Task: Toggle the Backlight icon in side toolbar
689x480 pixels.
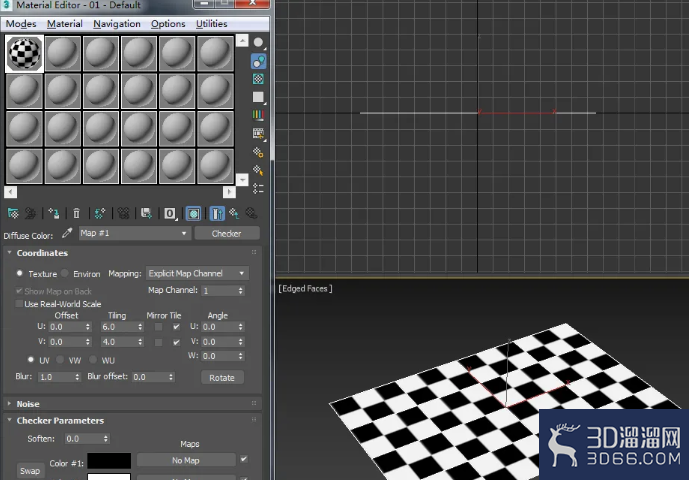Action: [258, 61]
